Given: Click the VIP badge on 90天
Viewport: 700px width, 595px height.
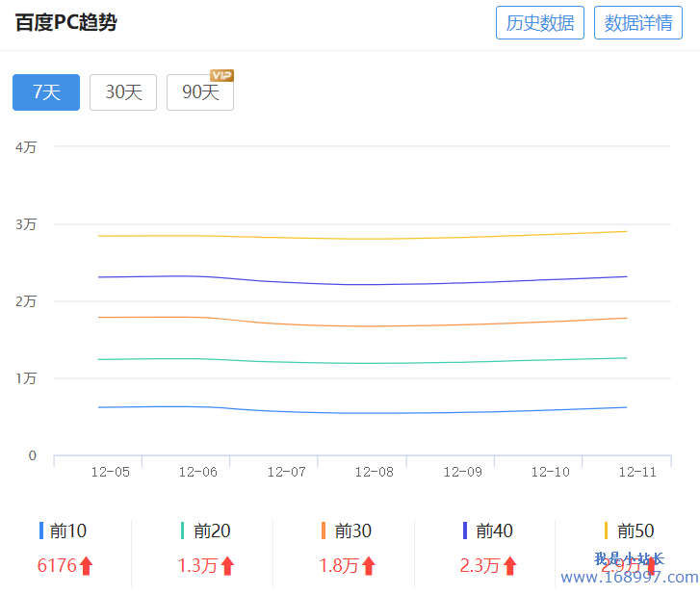Looking at the screenshot, I should click(x=221, y=75).
